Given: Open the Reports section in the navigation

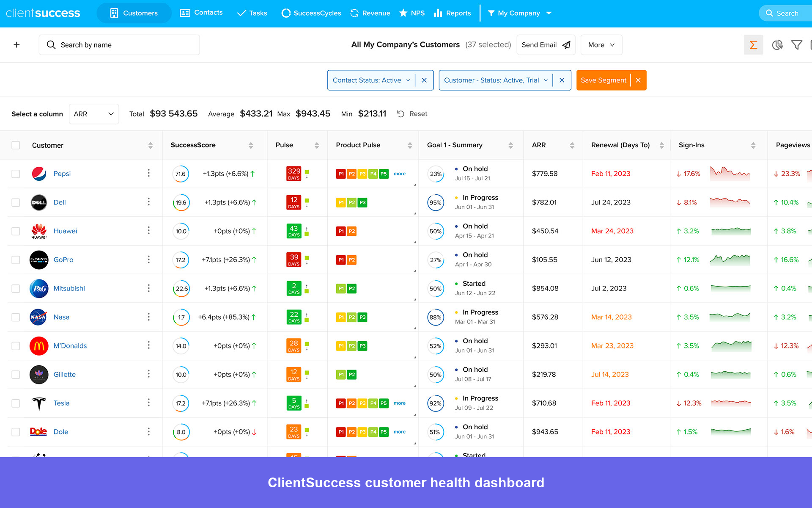Looking at the screenshot, I should point(452,13).
